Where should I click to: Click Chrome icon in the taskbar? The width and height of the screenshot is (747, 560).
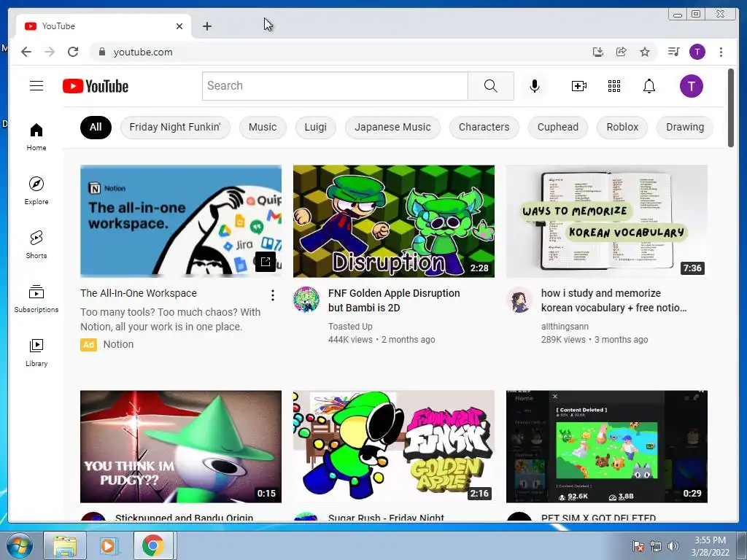tap(153, 545)
